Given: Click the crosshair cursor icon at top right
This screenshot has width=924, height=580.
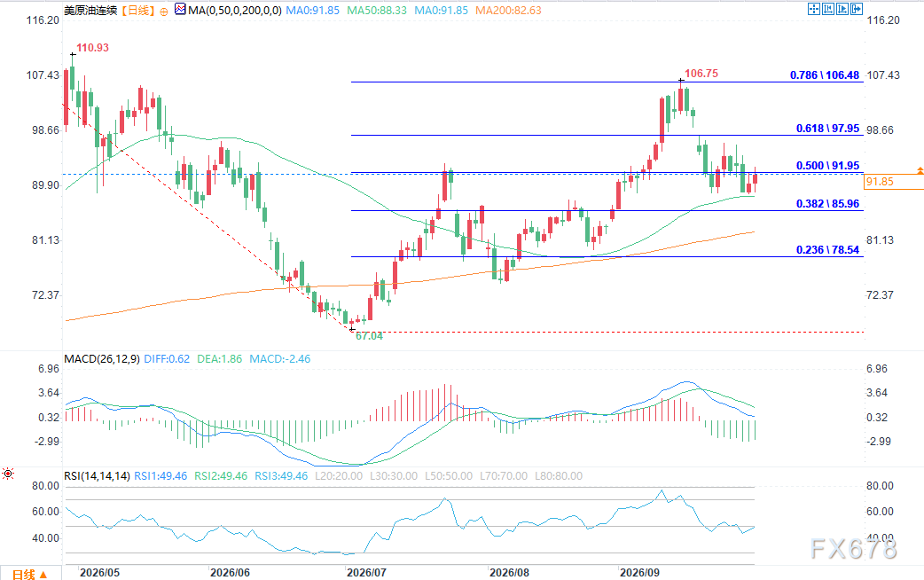Looking at the screenshot, I should click(814, 9).
